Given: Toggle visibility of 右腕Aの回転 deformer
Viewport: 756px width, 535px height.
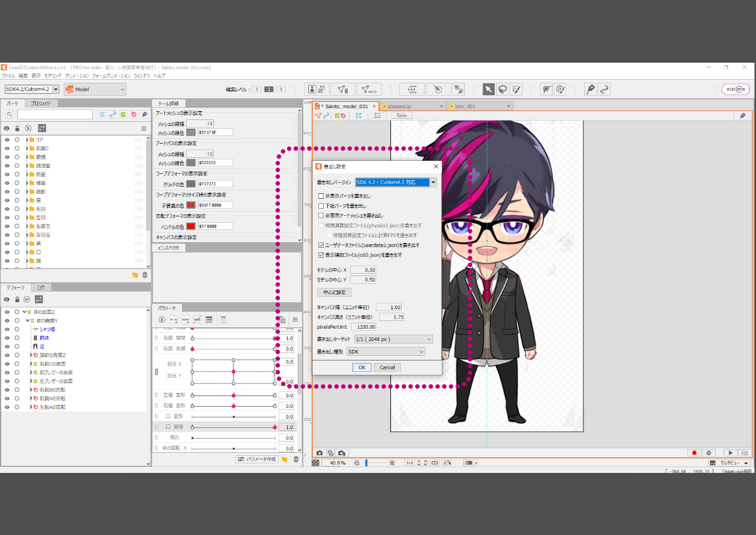Looking at the screenshot, I should (7, 398).
